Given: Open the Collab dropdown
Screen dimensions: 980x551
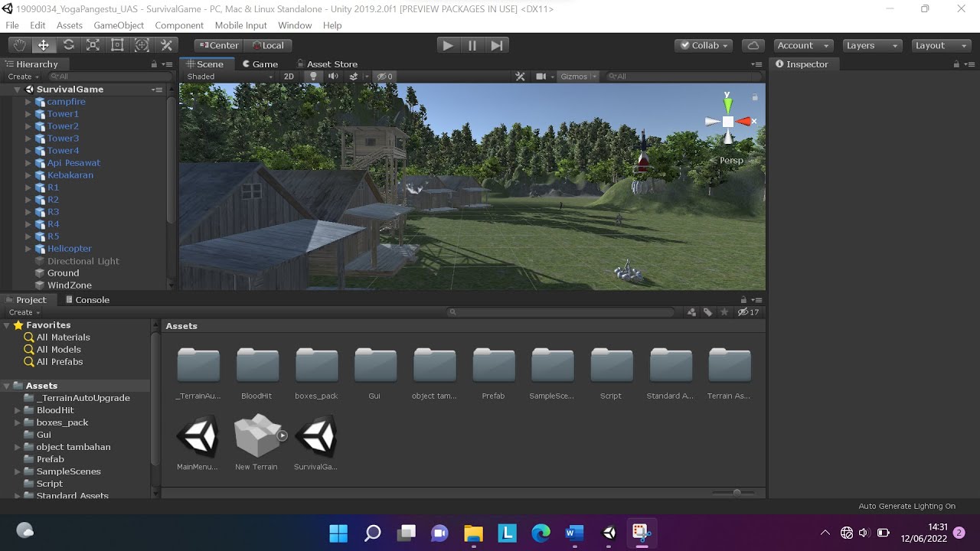Looking at the screenshot, I should [704, 45].
